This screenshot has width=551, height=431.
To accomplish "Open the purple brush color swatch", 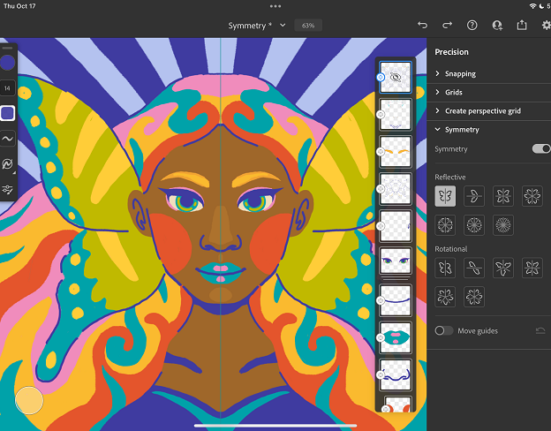I will tap(7, 63).
